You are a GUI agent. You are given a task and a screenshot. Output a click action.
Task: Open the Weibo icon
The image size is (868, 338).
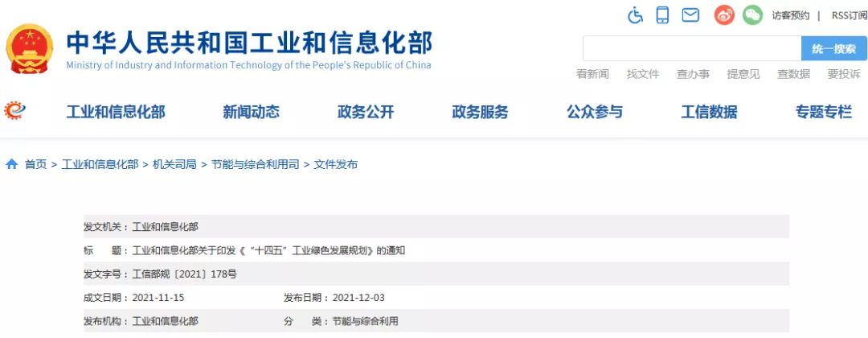[724, 15]
